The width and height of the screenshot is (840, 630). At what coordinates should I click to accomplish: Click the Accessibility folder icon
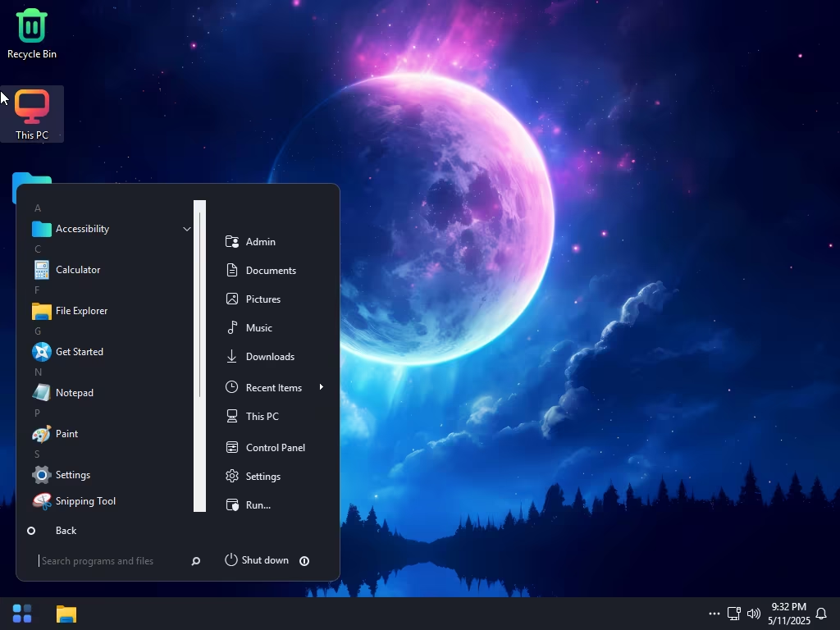(x=41, y=229)
